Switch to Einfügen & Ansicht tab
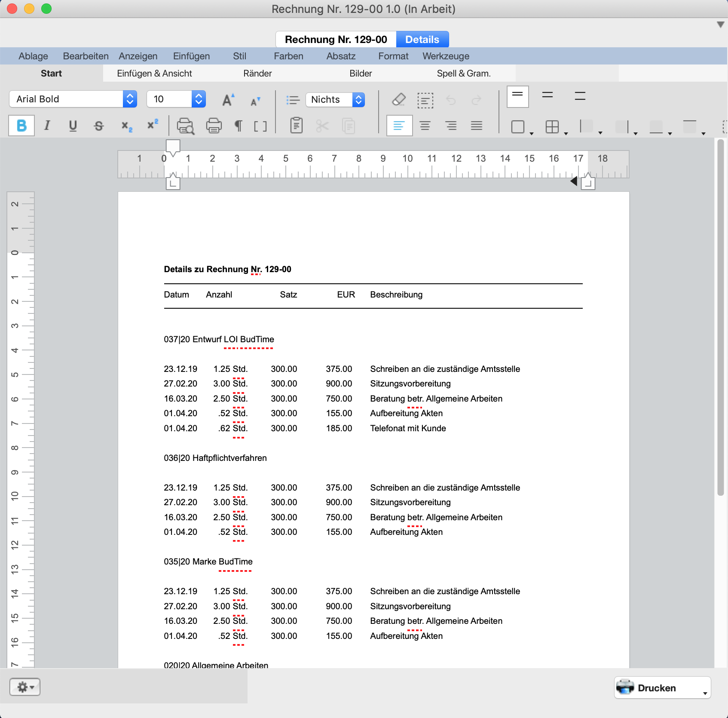 [x=154, y=74]
